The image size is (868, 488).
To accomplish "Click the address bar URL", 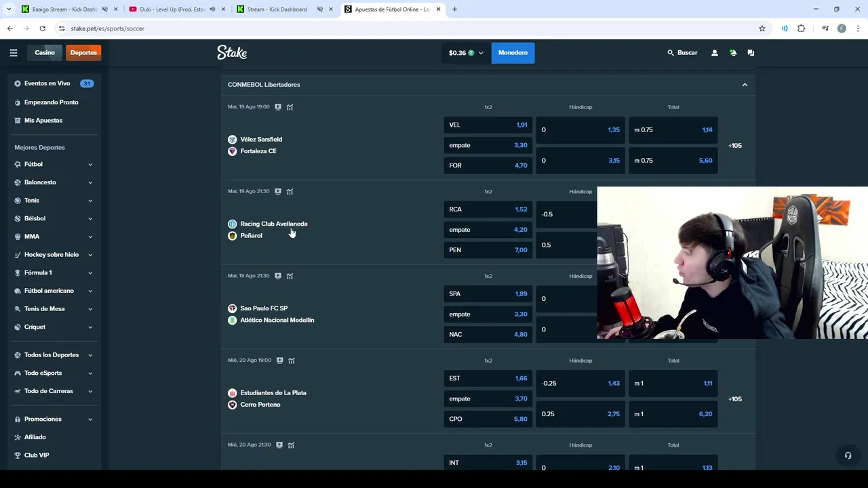I will [107, 28].
